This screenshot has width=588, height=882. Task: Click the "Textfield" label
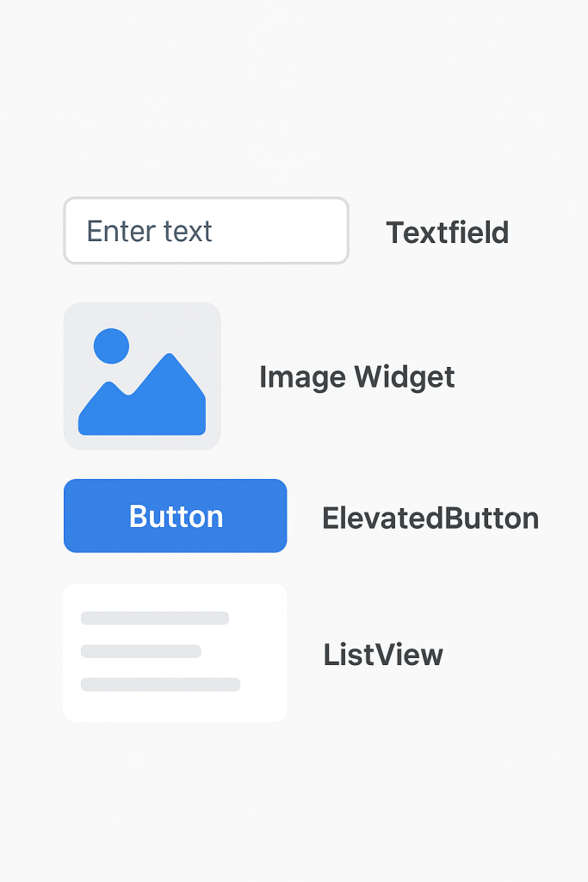447,233
